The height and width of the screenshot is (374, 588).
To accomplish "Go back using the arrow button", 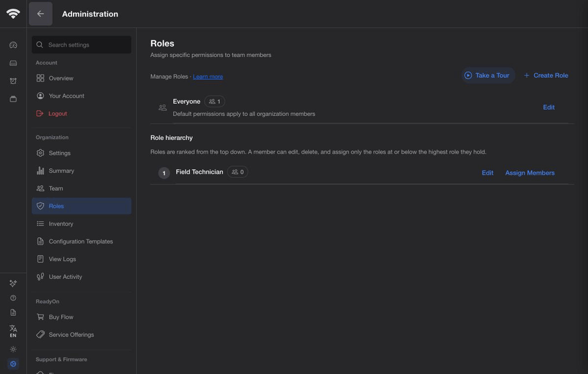I will click(x=40, y=14).
